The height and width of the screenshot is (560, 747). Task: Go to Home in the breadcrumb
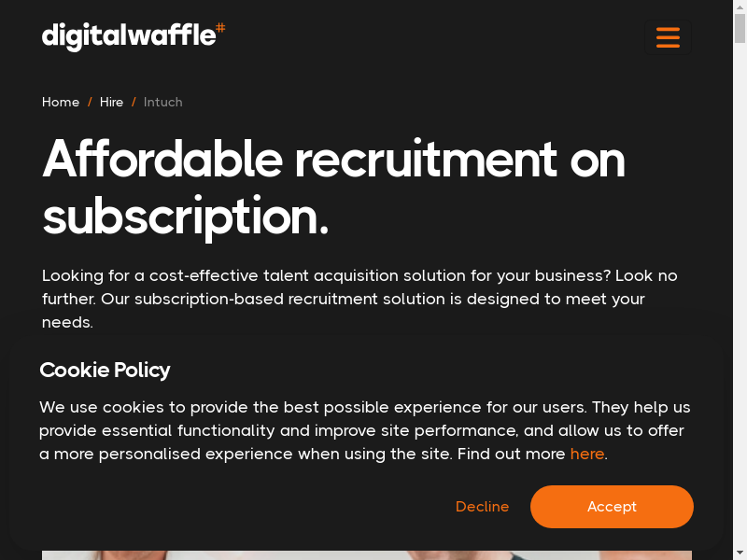click(61, 102)
